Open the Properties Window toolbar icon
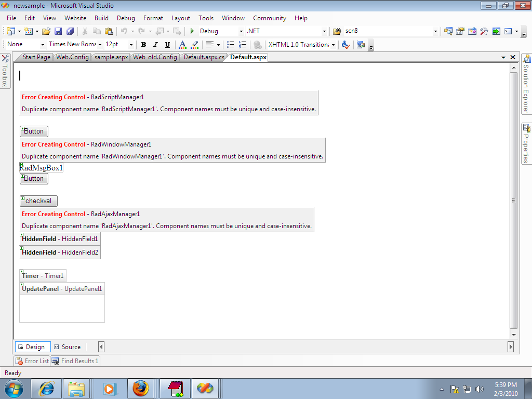 460,31
